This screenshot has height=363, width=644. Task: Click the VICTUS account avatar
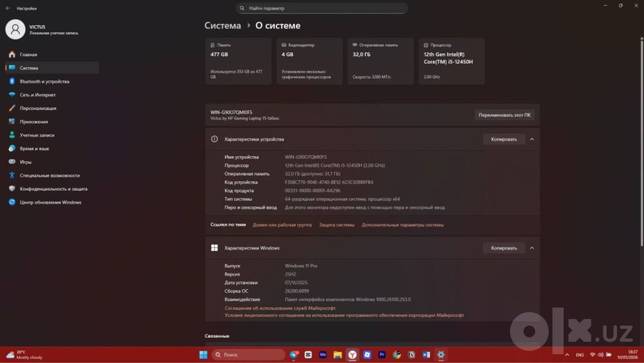15,29
